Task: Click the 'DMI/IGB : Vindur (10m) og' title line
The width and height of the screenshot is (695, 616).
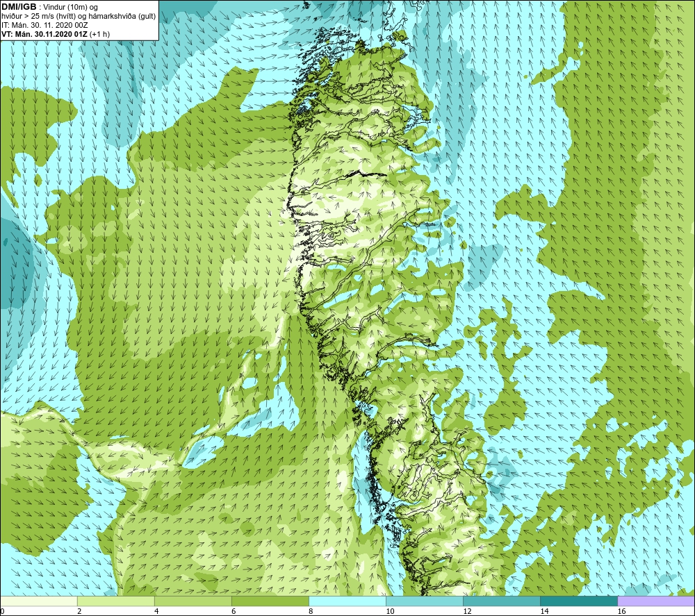Action: click(x=49, y=7)
